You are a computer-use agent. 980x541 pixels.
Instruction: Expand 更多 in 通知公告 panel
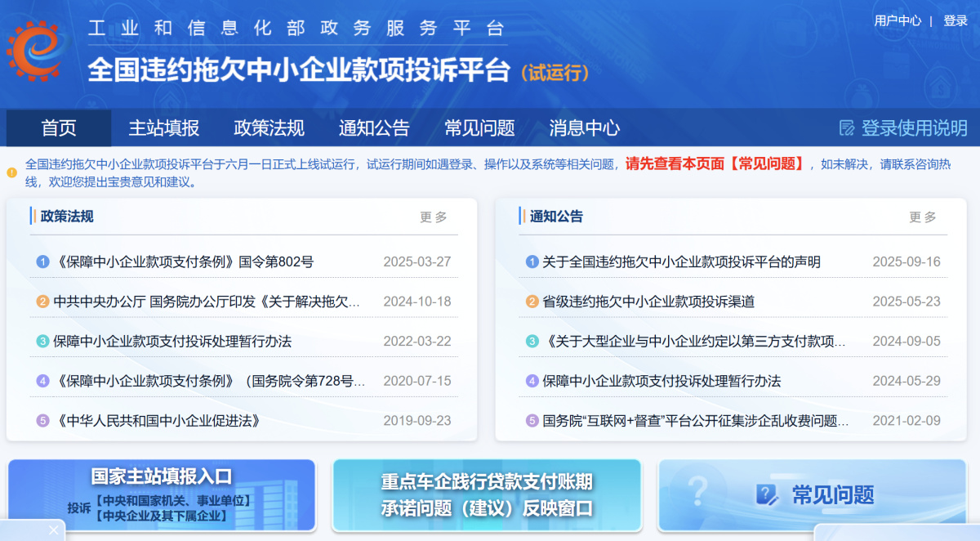click(923, 217)
